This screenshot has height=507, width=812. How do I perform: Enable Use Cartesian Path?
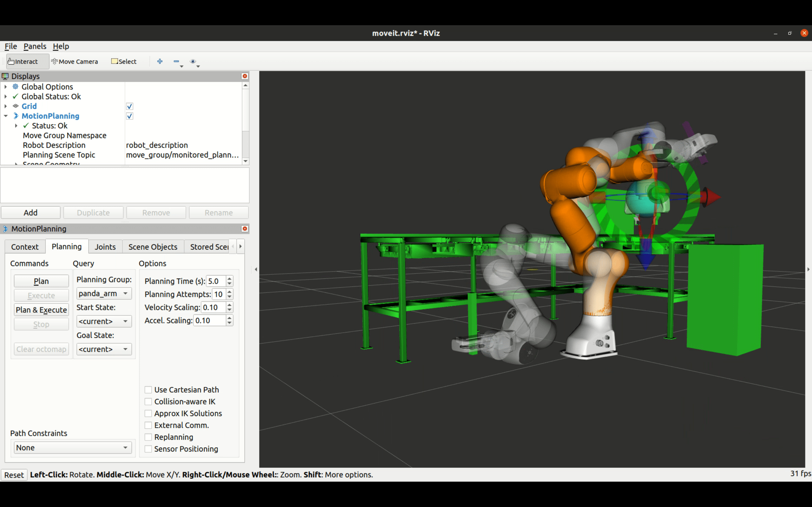click(148, 390)
